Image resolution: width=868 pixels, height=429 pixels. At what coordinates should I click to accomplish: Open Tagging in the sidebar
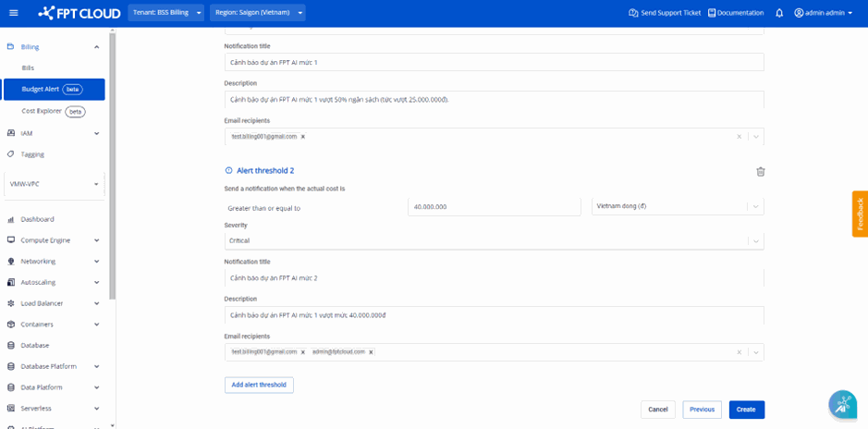(32, 154)
